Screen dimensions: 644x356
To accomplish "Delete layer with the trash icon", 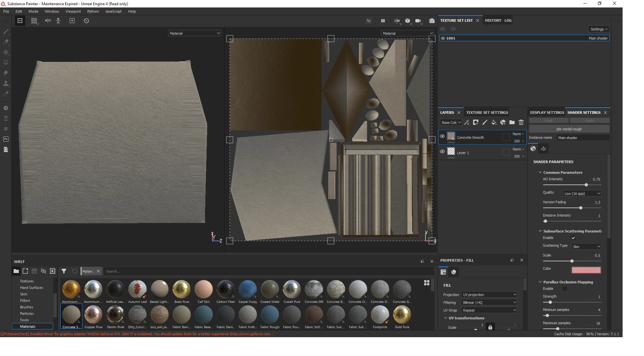I will point(521,122).
